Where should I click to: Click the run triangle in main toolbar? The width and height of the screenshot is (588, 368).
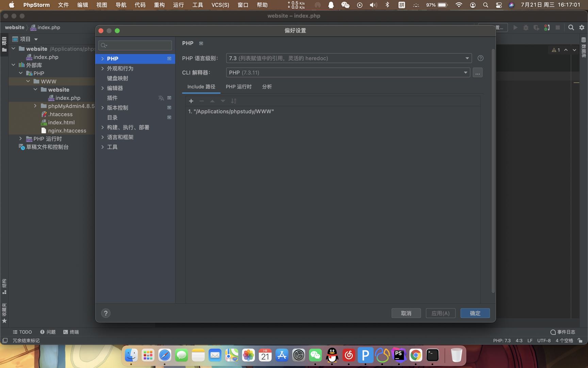point(515,28)
